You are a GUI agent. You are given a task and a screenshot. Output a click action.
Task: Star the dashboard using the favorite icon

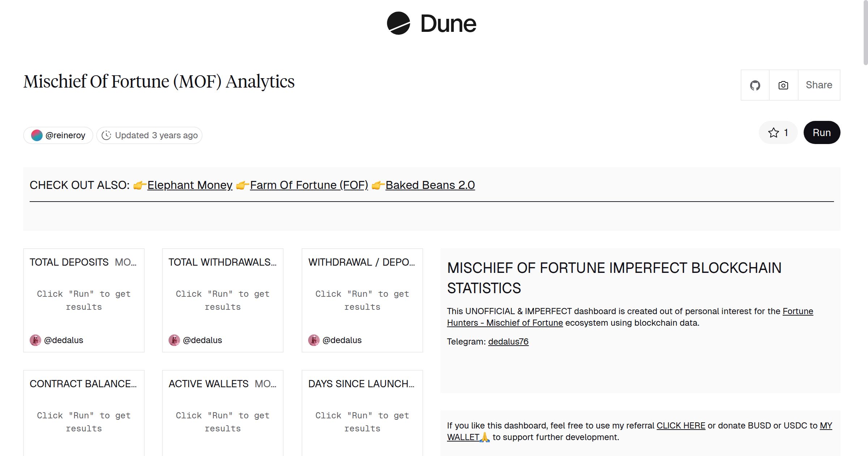click(x=774, y=133)
